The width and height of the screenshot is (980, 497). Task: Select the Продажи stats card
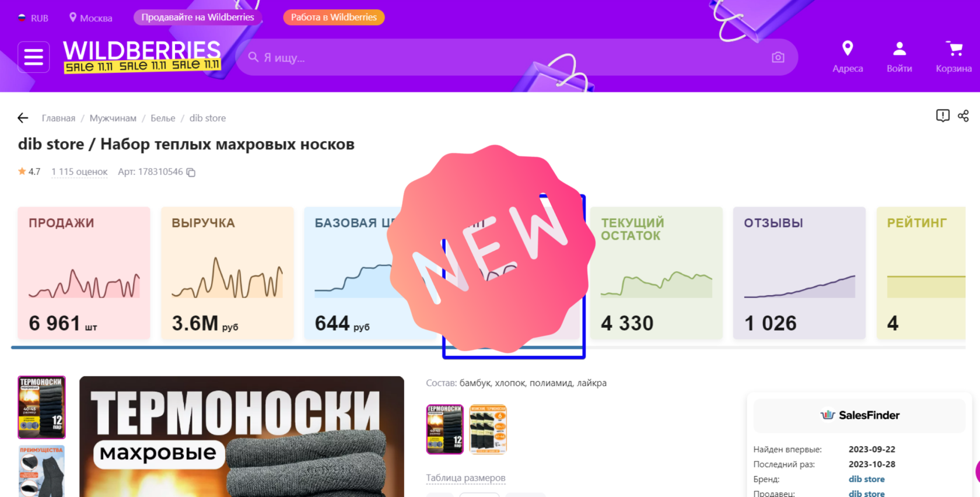(84, 272)
